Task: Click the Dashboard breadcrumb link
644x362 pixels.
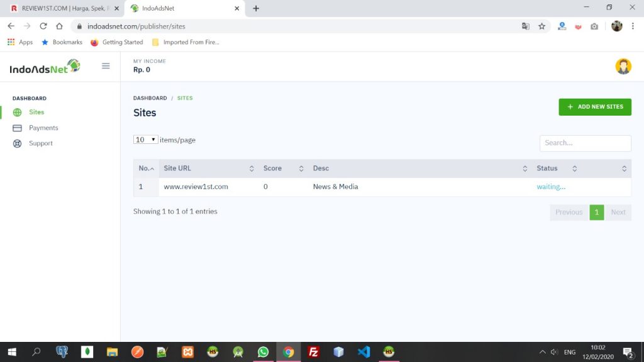Action: coord(150,98)
